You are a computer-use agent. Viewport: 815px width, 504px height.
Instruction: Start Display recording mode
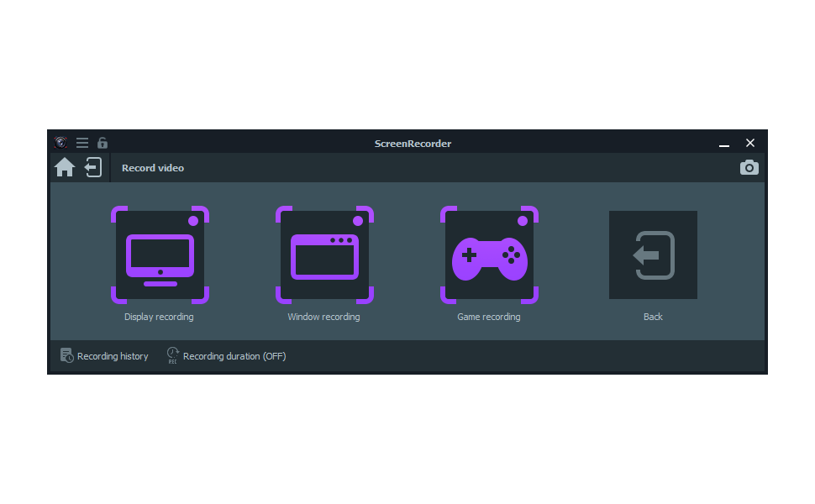[160, 255]
